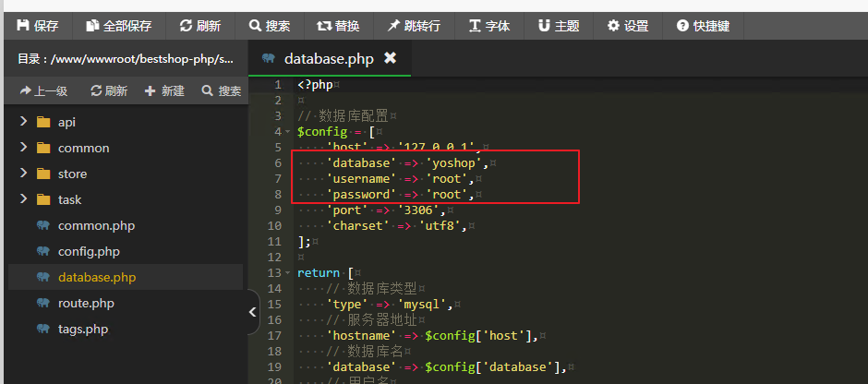Close the database.php tab
Screen dimensions: 868x384
click(390, 58)
